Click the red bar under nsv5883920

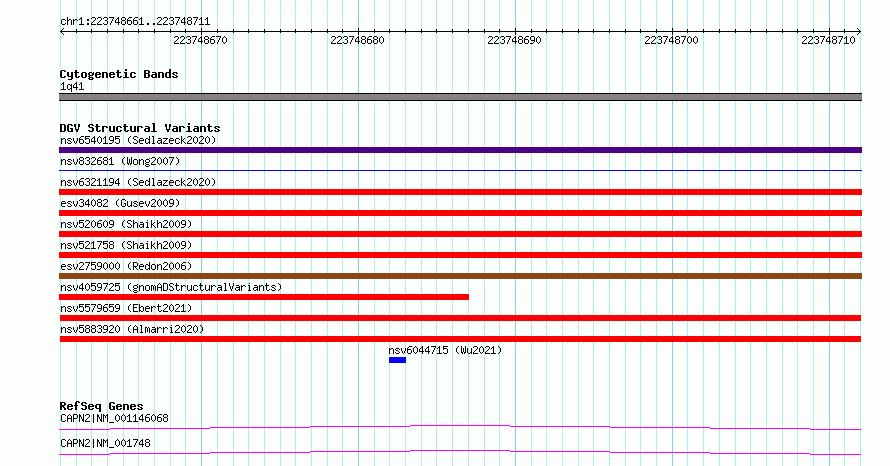[460, 339]
